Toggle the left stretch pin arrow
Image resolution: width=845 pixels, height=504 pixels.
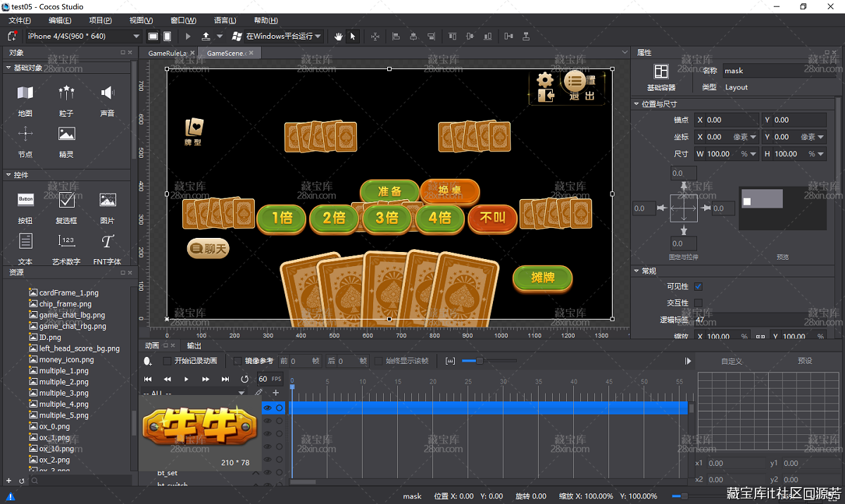click(661, 208)
